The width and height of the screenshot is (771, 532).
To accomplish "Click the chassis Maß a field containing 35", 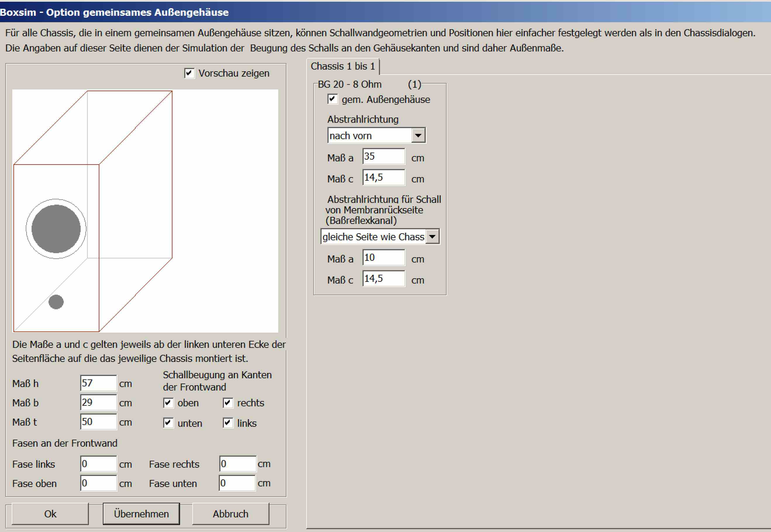I will [384, 156].
